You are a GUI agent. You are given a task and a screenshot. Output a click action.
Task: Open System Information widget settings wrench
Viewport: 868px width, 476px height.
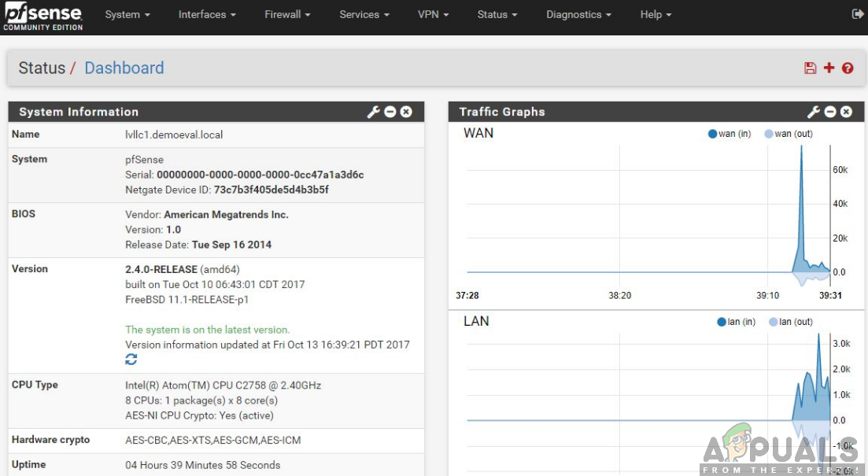[x=373, y=112]
